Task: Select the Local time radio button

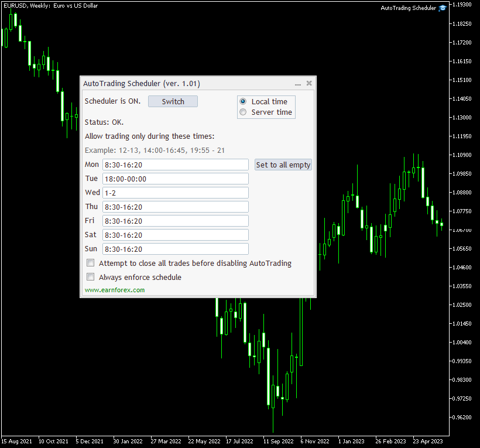Action: tap(243, 101)
